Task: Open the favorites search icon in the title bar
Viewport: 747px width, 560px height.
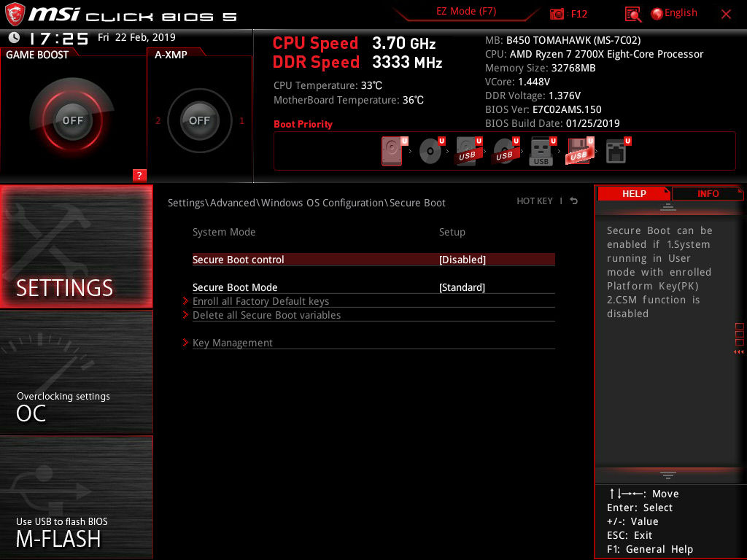Action: pos(632,13)
